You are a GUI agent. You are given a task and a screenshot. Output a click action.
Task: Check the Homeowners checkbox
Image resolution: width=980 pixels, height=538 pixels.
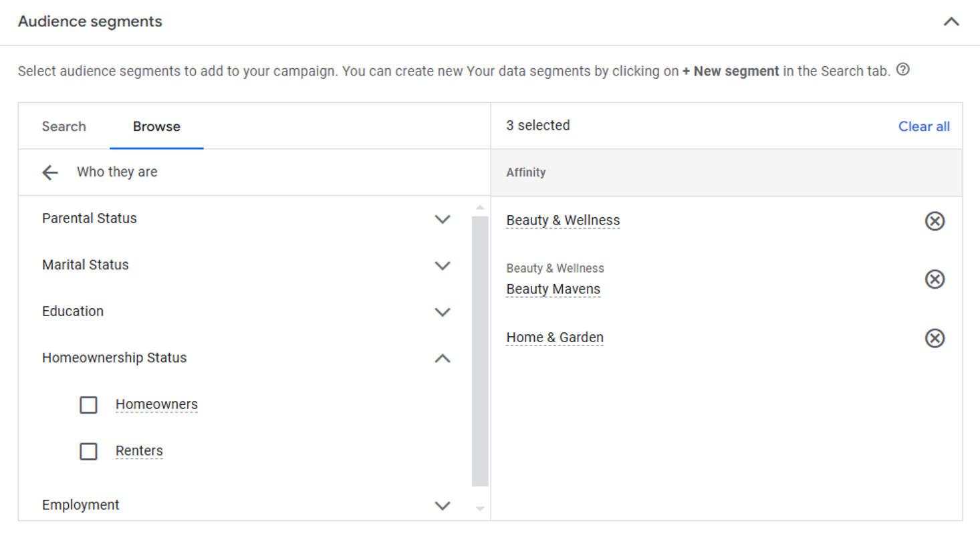[88, 405]
